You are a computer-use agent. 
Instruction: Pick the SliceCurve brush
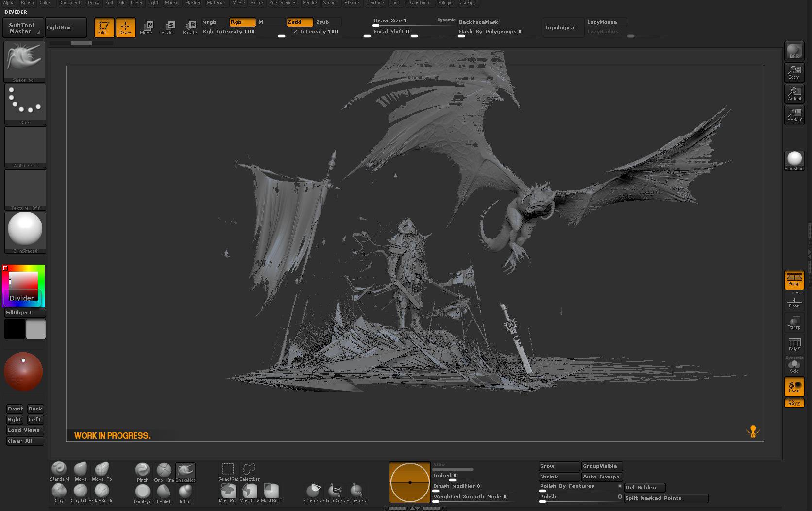pos(356,493)
